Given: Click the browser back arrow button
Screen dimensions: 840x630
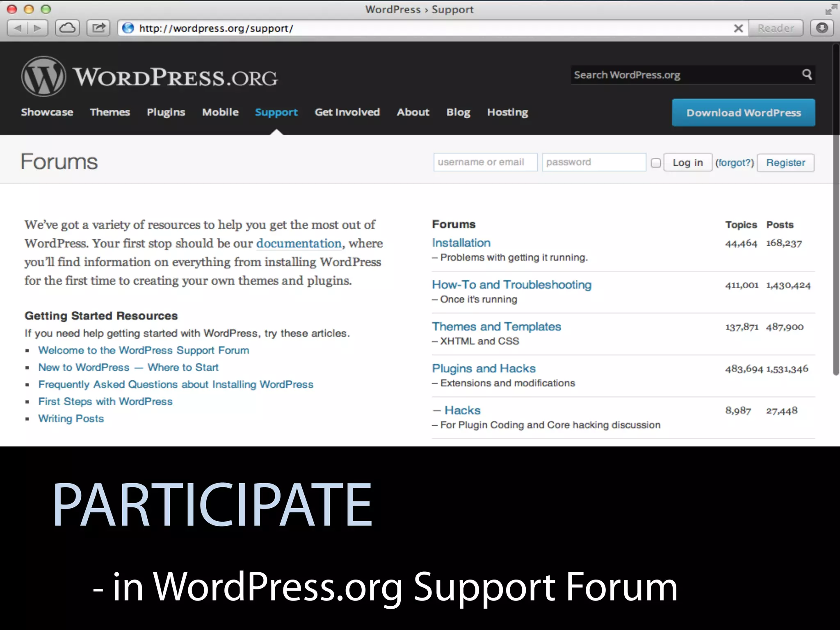Looking at the screenshot, I should click(x=18, y=28).
